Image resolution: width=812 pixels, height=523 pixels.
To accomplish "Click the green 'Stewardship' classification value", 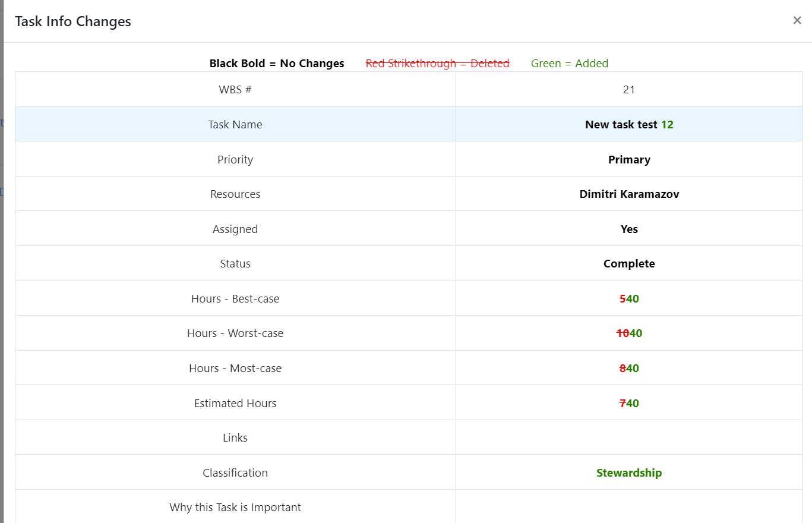I will 629,472.
